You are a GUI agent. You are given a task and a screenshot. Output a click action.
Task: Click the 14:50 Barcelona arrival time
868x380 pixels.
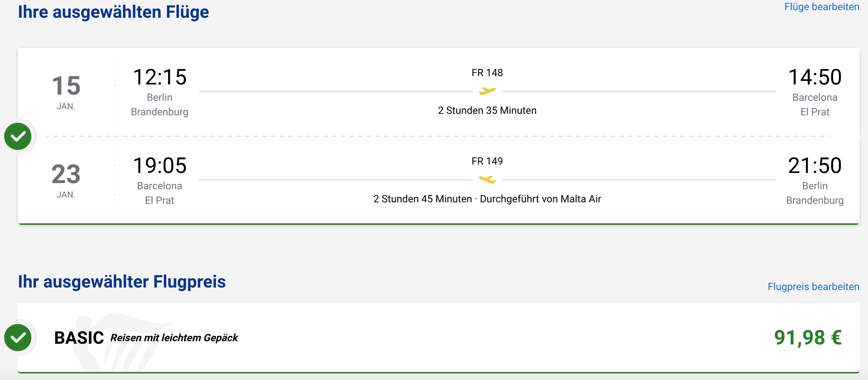(815, 77)
